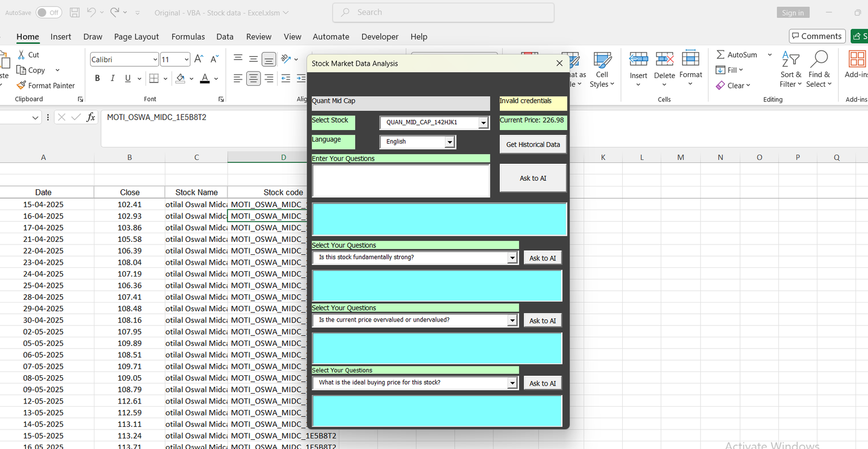Click the Increase Font Size icon
The height and width of the screenshot is (449, 868).
[199, 59]
